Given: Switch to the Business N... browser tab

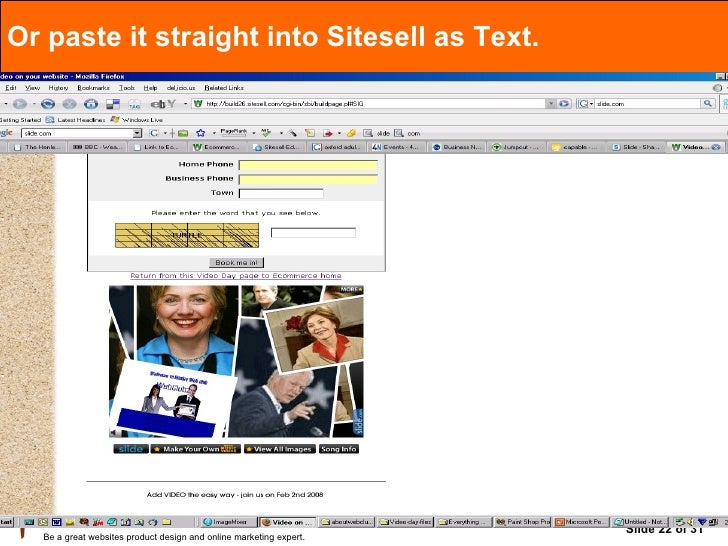Looking at the screenshot, I should coord(457,147).
